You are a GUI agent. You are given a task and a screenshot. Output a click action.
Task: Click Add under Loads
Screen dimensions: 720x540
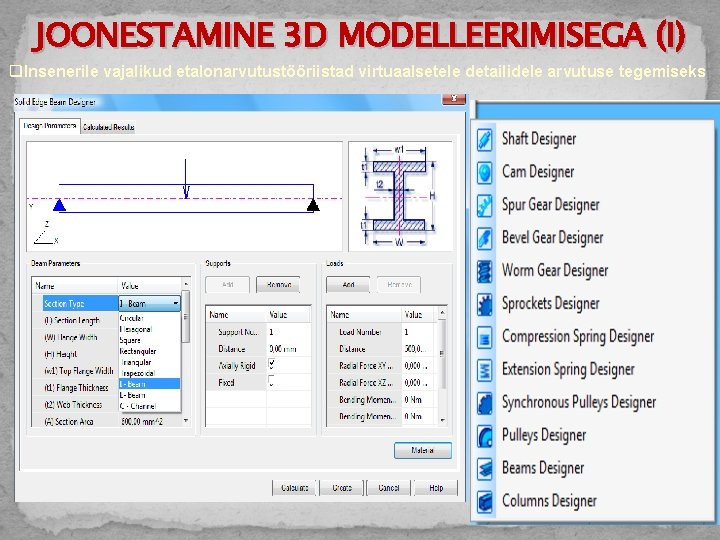tap(348, 285)
